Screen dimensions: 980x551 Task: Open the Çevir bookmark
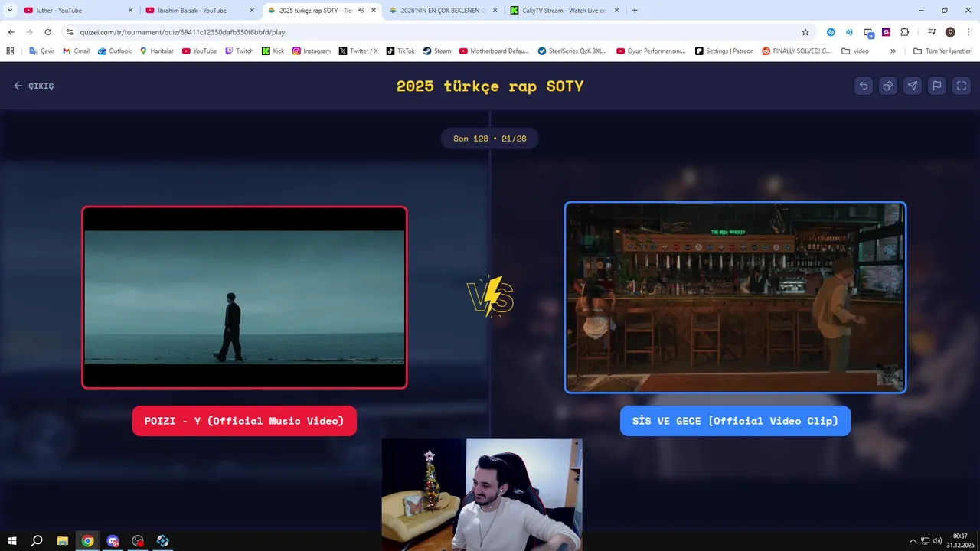[41, 51]
